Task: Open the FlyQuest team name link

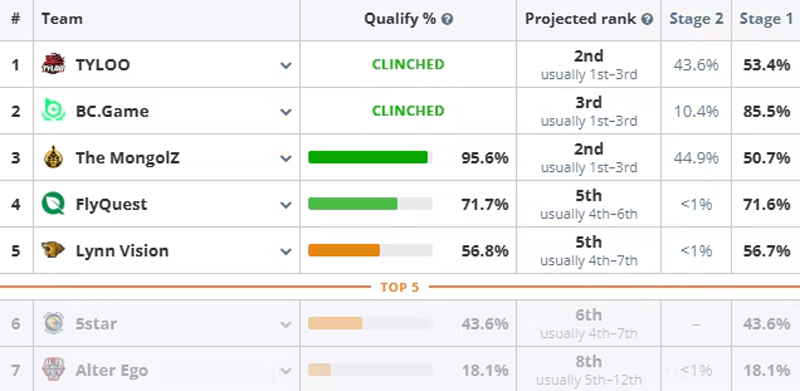Action: tap(111, 204)
